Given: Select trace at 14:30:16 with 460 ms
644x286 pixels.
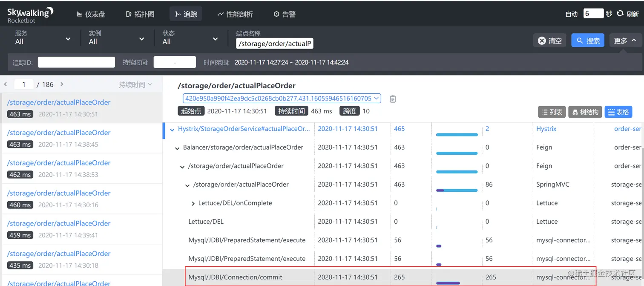Looking at the screenshot, I should point(82,199).
